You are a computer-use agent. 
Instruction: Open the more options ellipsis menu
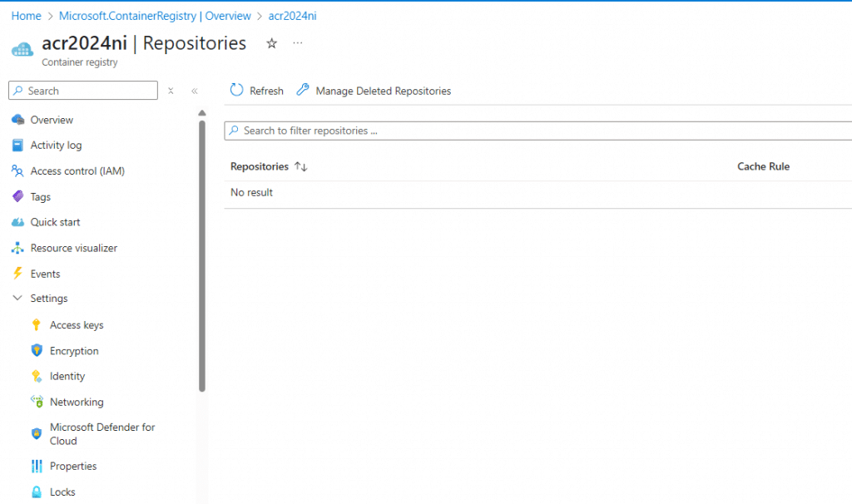click(x=298, y=43)
